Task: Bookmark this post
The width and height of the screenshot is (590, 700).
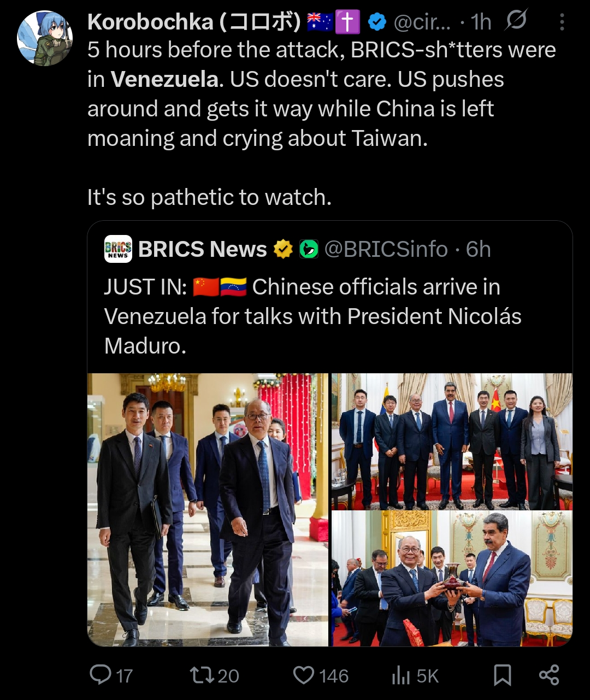Action: coord(502,675)
